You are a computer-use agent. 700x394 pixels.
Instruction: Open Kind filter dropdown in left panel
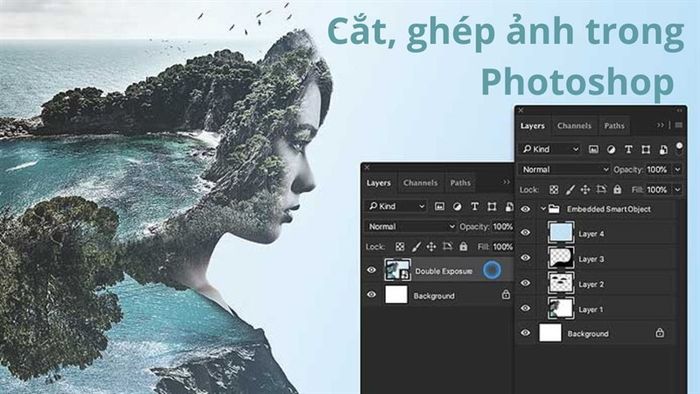[396, 207]
